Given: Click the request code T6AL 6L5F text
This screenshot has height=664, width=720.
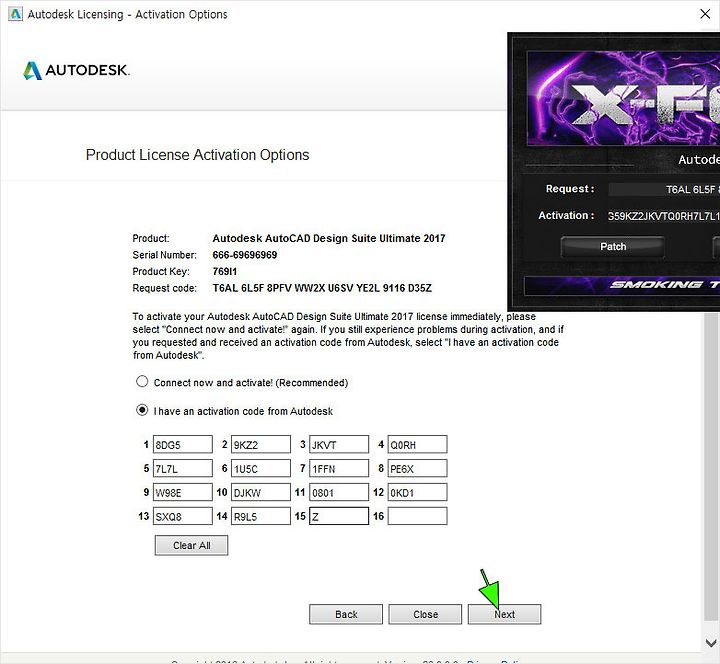Looking at the screenshot, I should pyautogui.click(x=322, y=288).
